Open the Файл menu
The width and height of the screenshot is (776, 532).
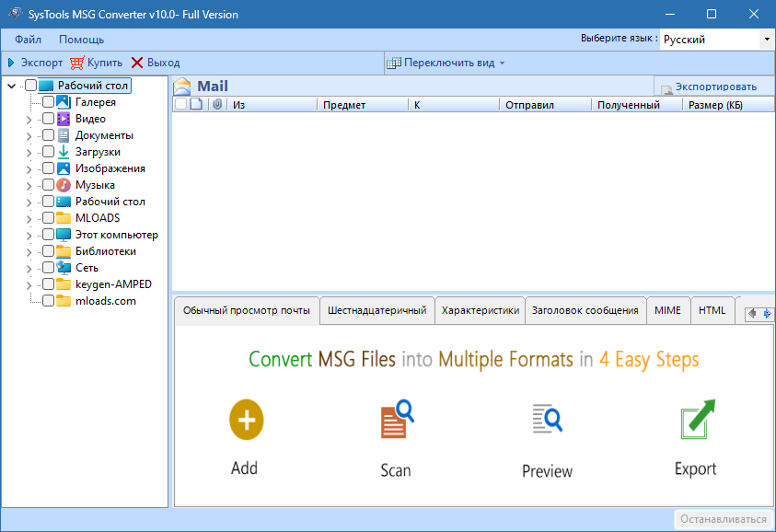pyautogui.click(x=28, y=40)
